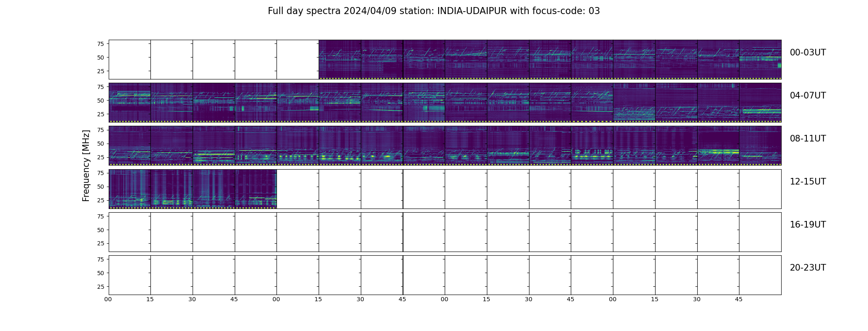The width and height of the screenshot is (868, 331).
Task: Click the '25' tick label of 20-23UT row
Action: coord(100,286)
